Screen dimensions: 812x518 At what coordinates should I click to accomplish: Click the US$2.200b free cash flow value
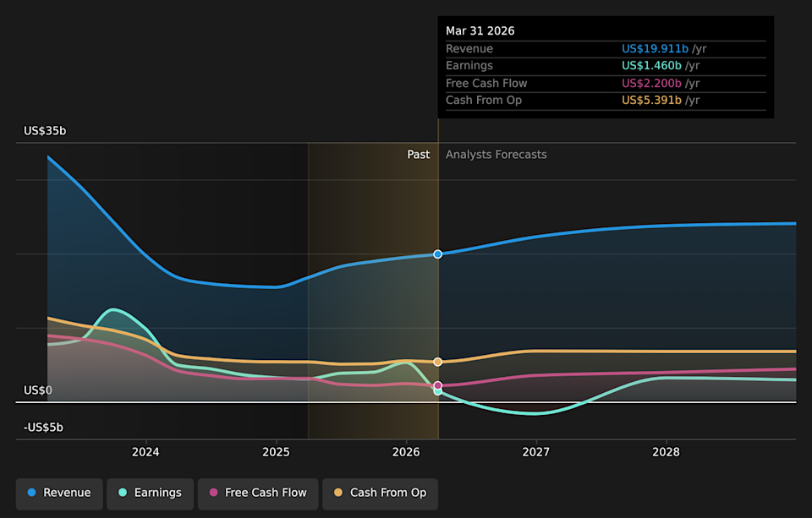(x=651, y=84)
